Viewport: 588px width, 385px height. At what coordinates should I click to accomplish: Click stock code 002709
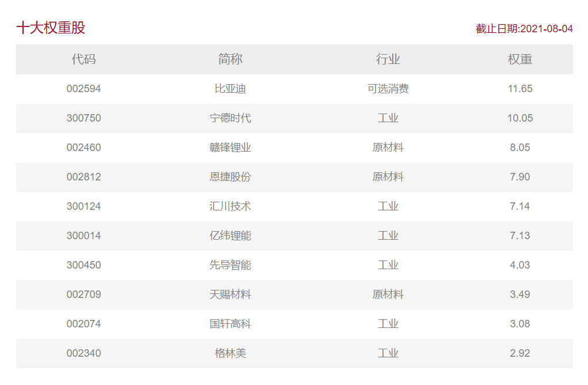(84, 295)
